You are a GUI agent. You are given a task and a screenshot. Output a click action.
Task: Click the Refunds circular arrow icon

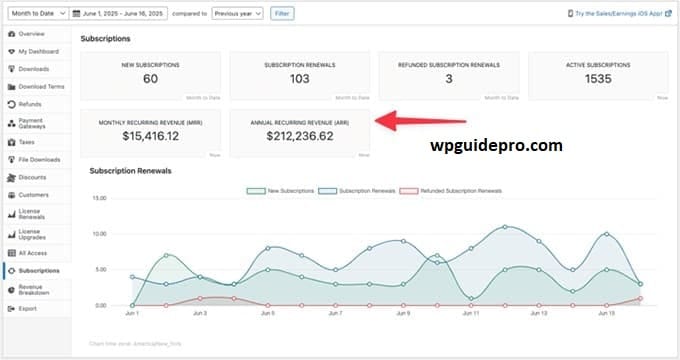pos(12,104)
